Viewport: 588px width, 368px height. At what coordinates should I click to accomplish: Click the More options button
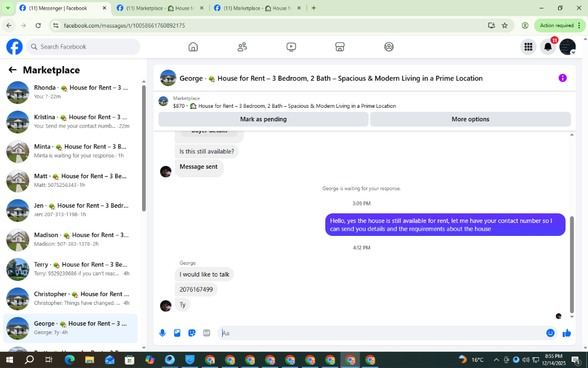pyautogui.click(x=470, y=119)
